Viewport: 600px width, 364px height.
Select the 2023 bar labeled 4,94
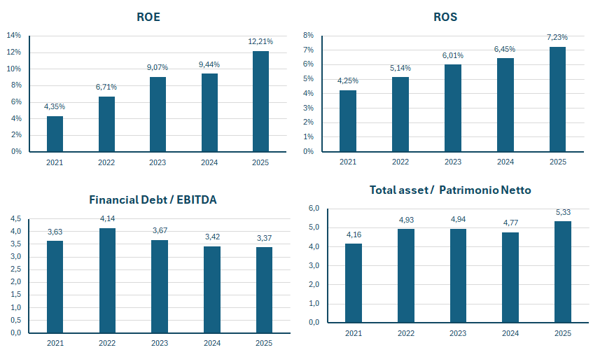[458, 276]
